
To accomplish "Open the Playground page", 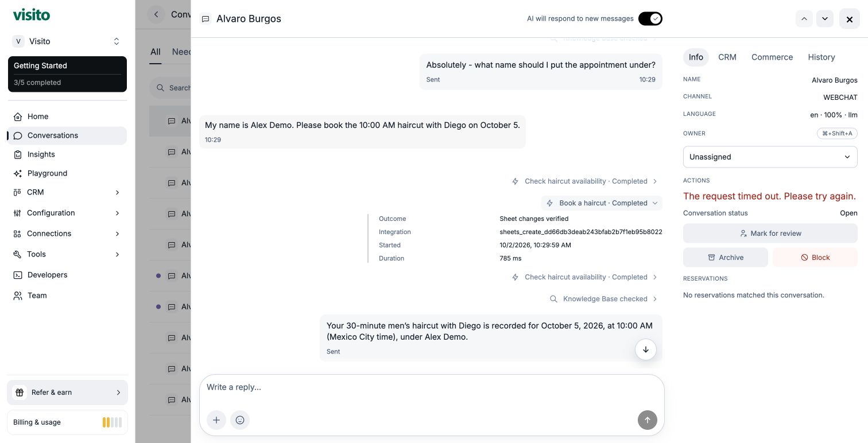I will pos(67,173).
